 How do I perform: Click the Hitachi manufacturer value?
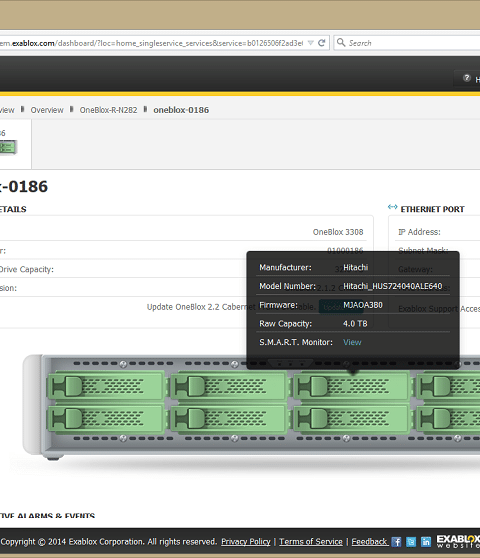click(355, 267)
